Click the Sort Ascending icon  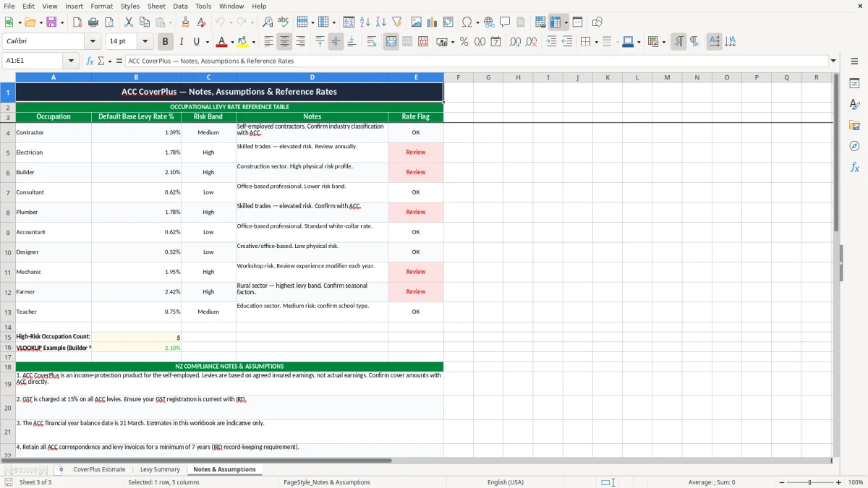(365, 22)
